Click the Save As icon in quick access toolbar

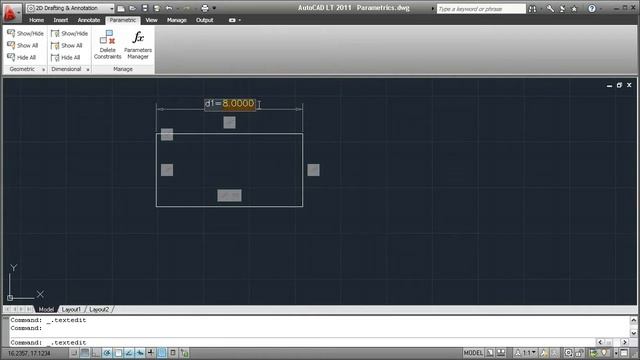(x=157, y=8)
